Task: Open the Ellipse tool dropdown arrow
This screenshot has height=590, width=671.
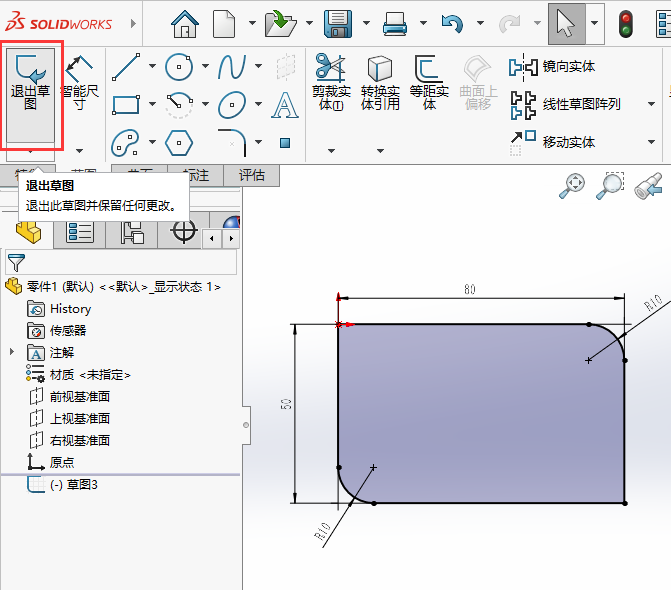Action: pyautogui.click(x=258, y=104)
